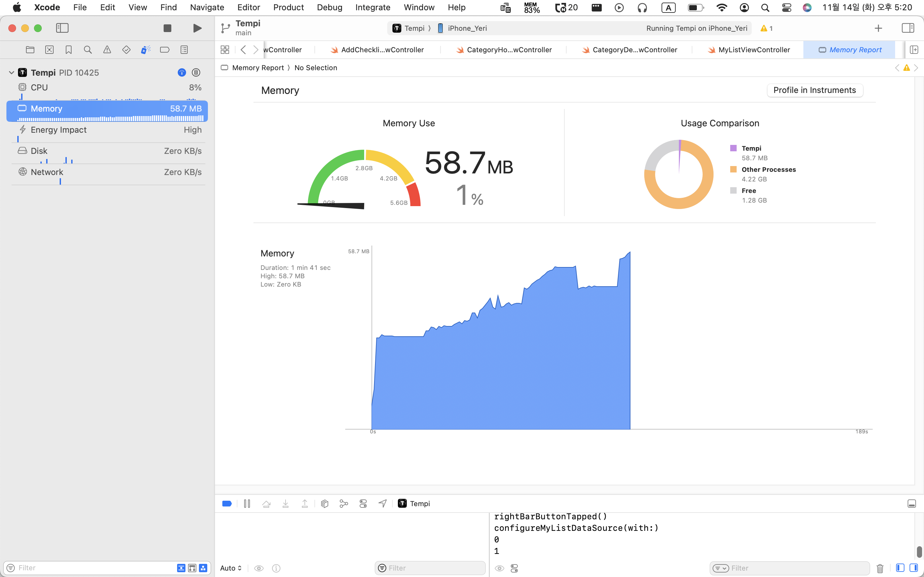
Task: Open the issue navigator warning icon
Action: pos(107,50)
